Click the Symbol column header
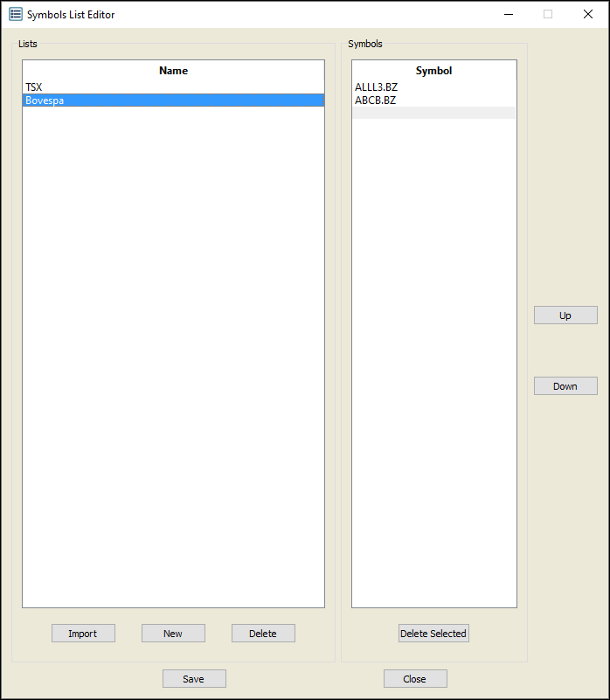 pyautogui.click(x=433, y=71)
